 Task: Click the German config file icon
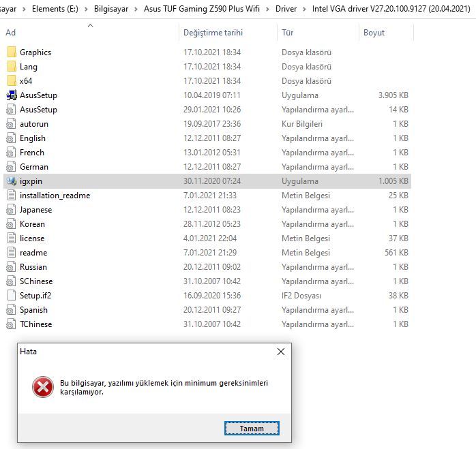pyautogui.click(x=11, y=166)
